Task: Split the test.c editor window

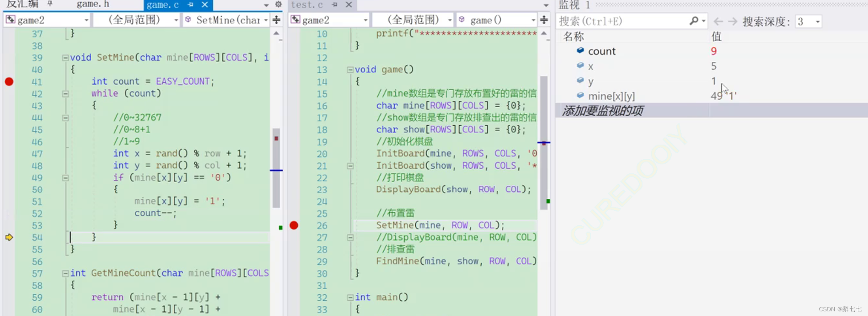Action: point(544,20)
